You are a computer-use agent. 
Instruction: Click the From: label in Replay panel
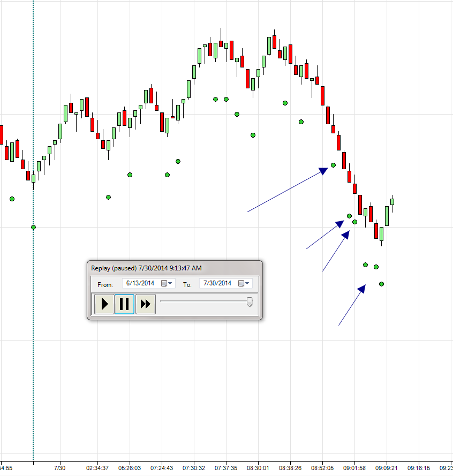coord(105,285)
